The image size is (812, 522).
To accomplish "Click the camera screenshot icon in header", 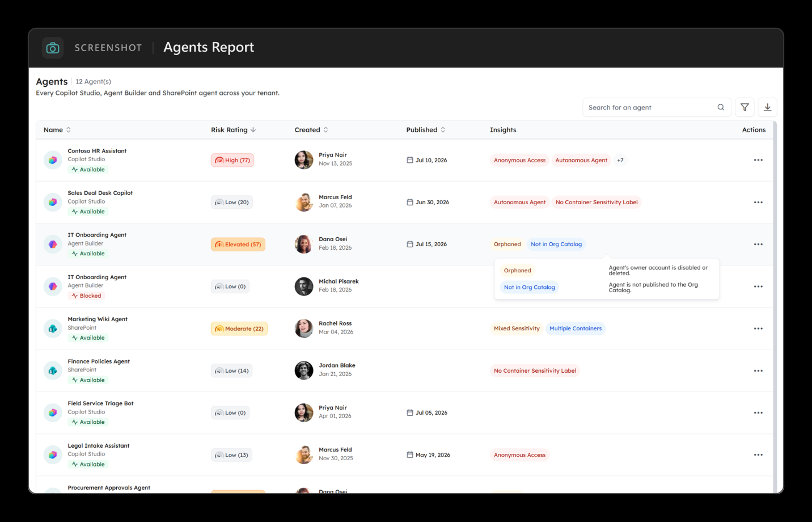I will click(x=53, y=48).
